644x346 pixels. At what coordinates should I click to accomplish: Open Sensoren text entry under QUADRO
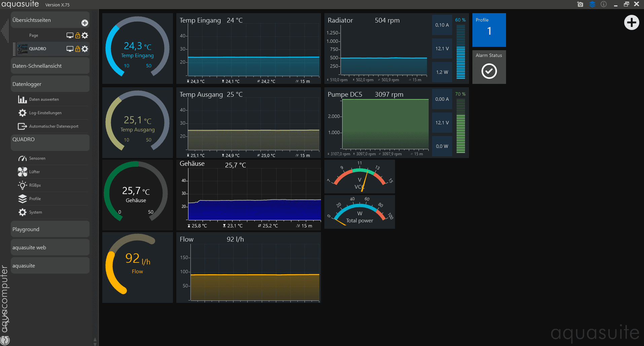[37, 158]
